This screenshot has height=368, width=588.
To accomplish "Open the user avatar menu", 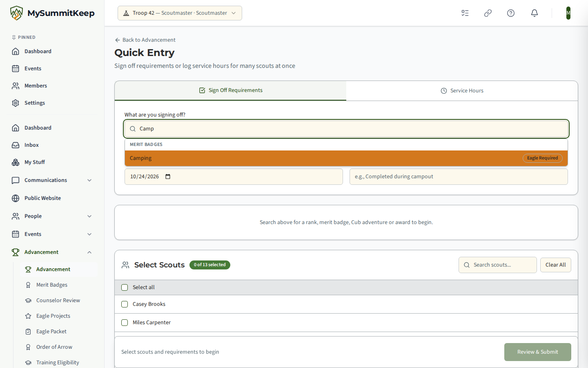I will point(568,13).
